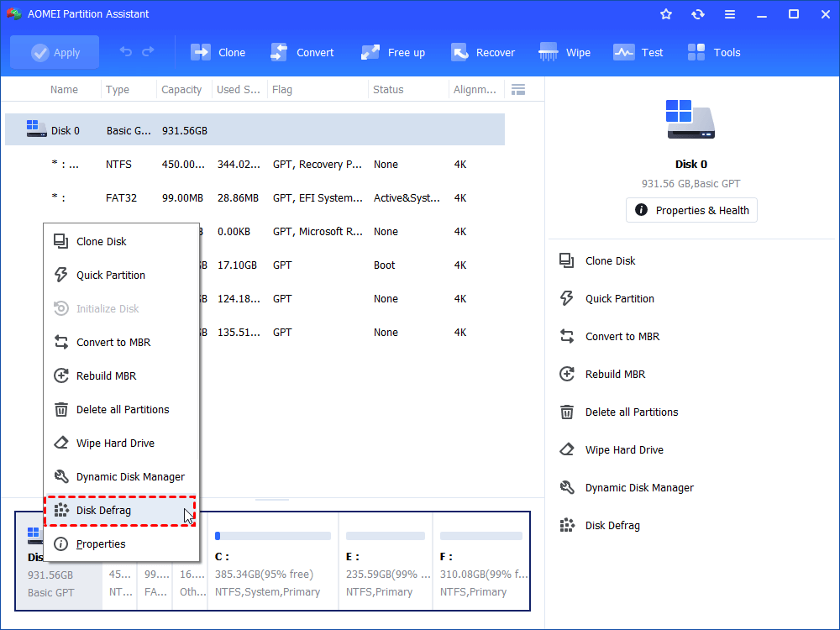The image size is (840, 630).
Task: Click the Free up toolbar icon
Action: tap(392, 52)
